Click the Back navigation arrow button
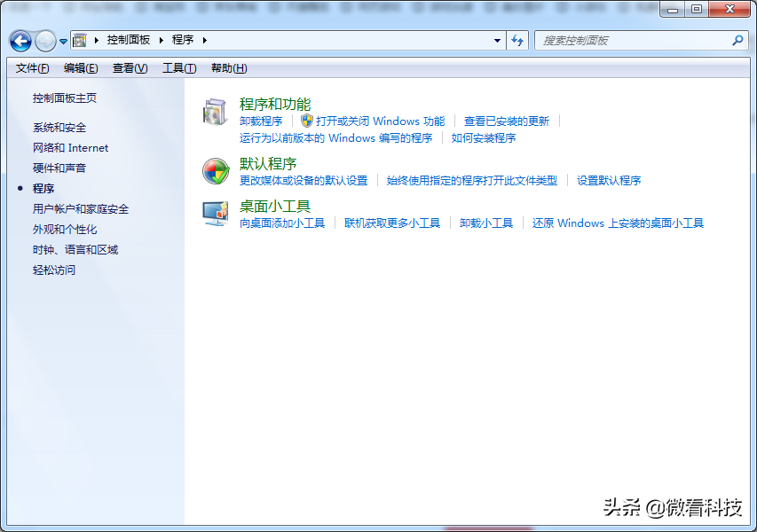This screenshot has width=757, height=532. coord(20,41)
